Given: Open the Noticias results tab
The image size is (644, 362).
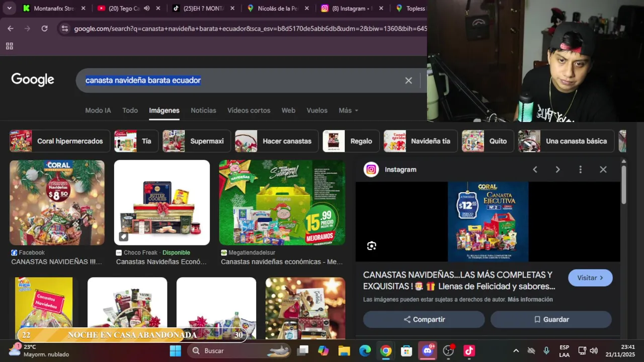Looking at the screenshot, I should coord(203,110).
